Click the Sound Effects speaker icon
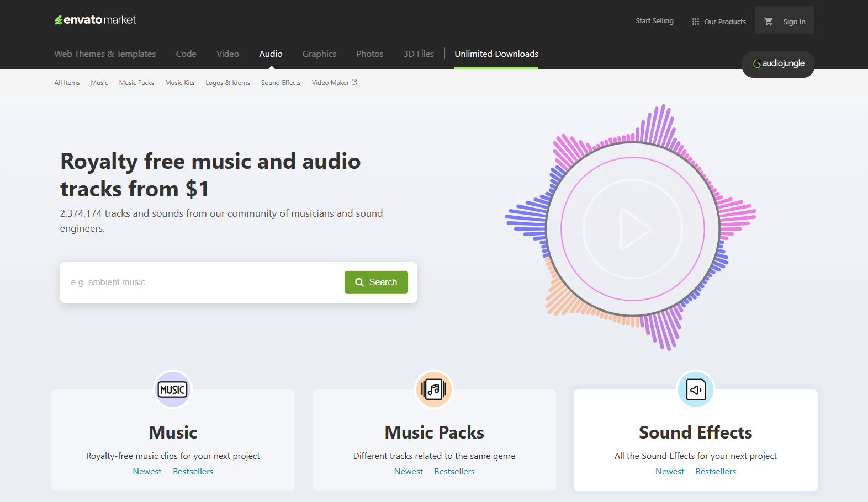Screen dimensions: 868x502 pyautogui.click(x=696, y=389)
